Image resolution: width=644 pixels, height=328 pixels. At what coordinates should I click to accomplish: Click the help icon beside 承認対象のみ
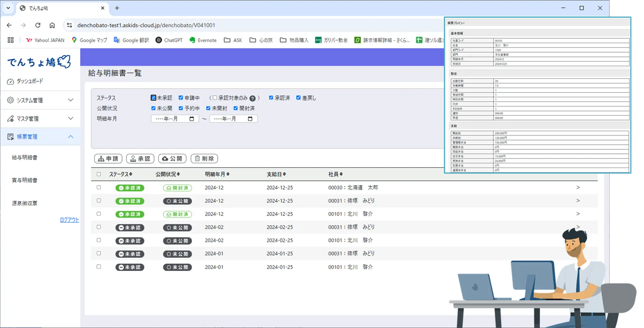252,98
